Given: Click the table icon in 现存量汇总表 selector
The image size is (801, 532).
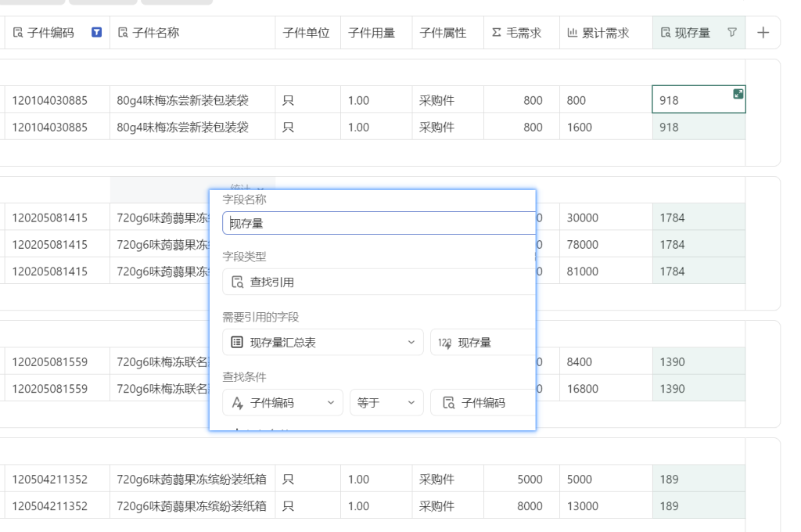Looking at the screenshot, I should [237, 343].
